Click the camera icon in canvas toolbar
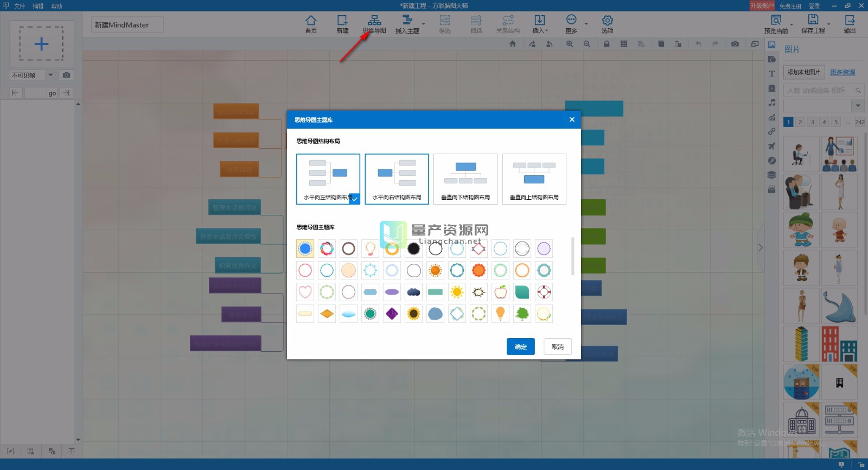868x470 pixels. tap(735, 44)
